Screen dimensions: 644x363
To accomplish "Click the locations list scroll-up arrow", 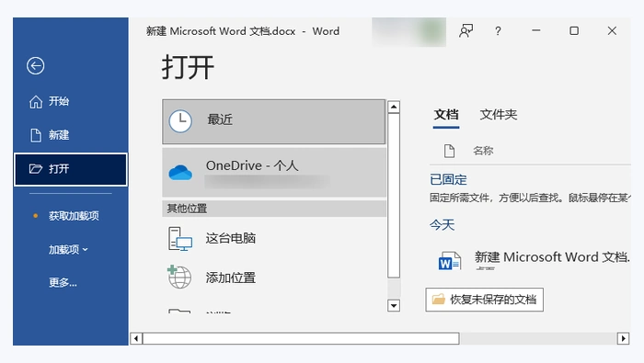I will [x=394, y=107].
